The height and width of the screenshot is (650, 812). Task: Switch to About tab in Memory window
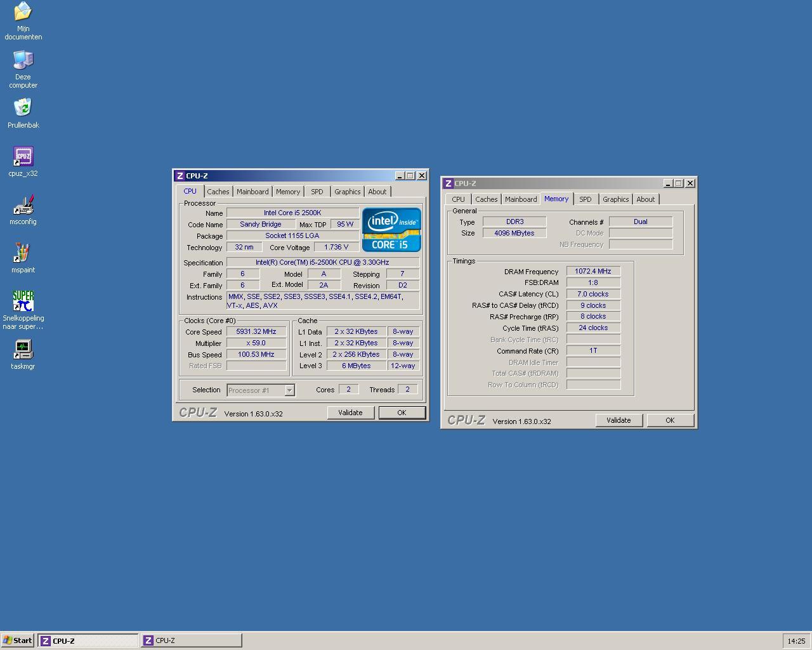[x=646, y=199]
